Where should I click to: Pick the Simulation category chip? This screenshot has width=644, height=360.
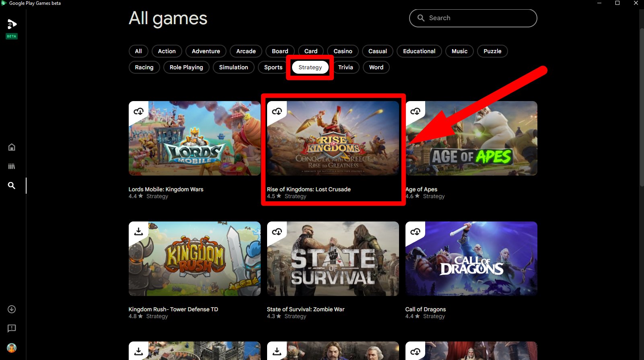(233, 67)
